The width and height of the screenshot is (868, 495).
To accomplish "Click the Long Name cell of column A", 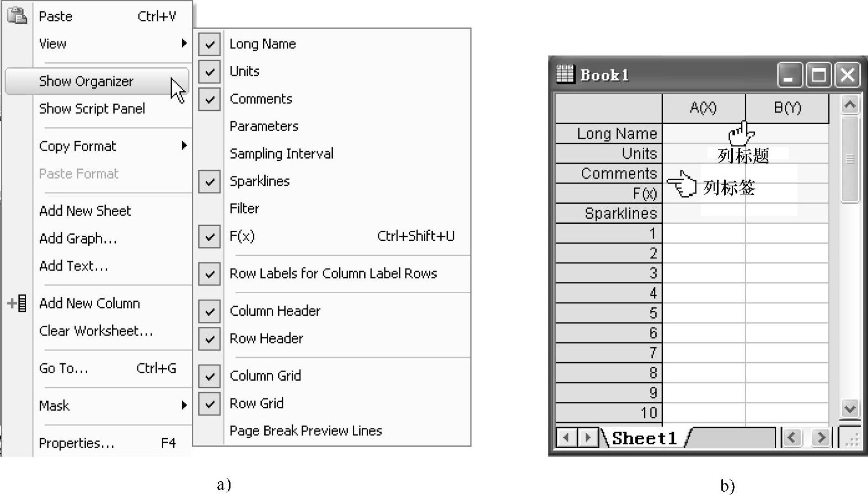I will pos(704,133).
